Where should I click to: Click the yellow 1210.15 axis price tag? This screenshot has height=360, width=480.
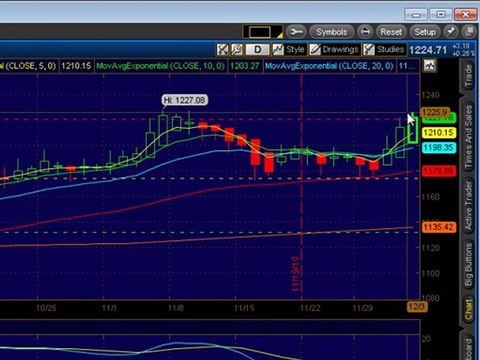439,133
